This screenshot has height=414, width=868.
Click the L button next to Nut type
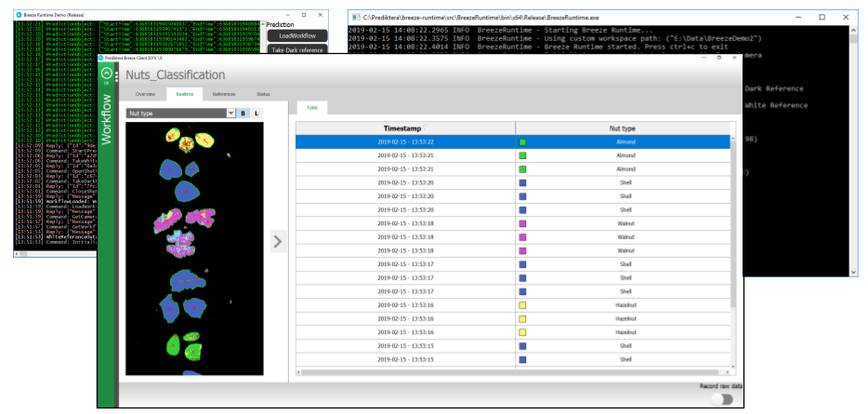(x=256, y=114)
